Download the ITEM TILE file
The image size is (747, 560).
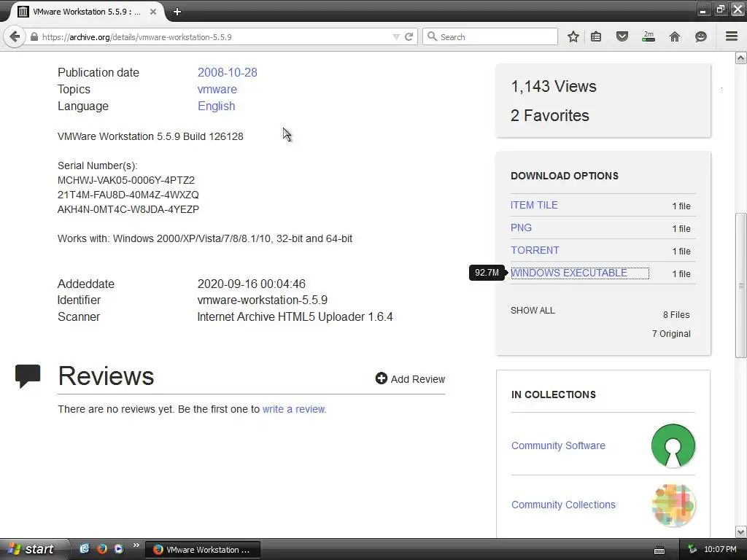534,205
